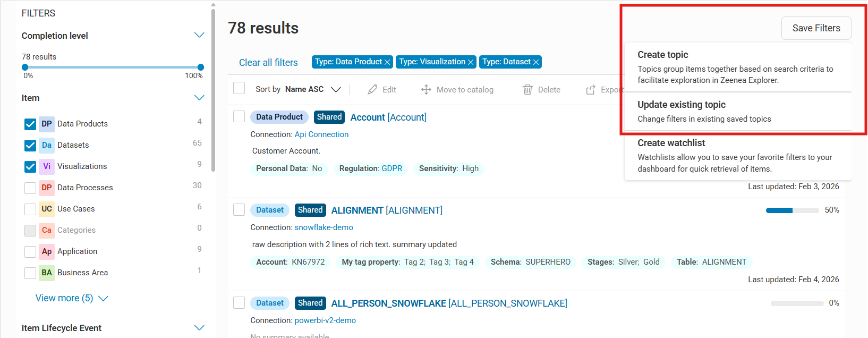Click the Export icon in toolbar
This screenshot has height=338, width=868.
tap(591, 90)
